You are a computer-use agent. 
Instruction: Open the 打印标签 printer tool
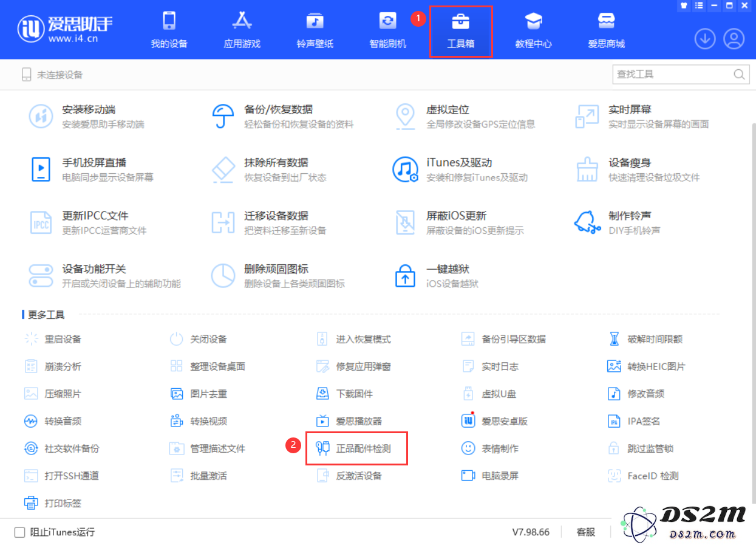click(x=53, y=503)
